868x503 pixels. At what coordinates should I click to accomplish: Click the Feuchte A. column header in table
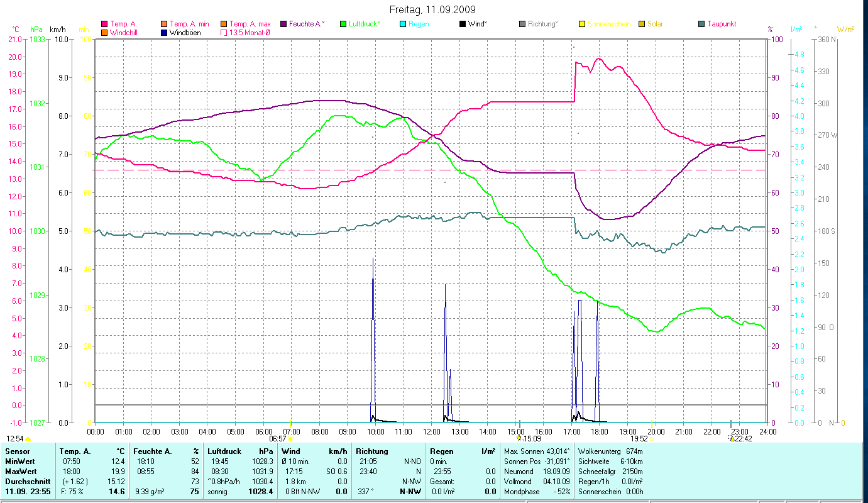tap(152, 451)
